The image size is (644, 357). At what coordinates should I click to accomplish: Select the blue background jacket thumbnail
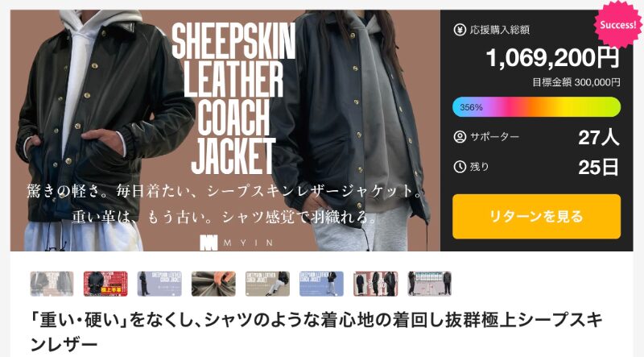(x=321, y=284)
